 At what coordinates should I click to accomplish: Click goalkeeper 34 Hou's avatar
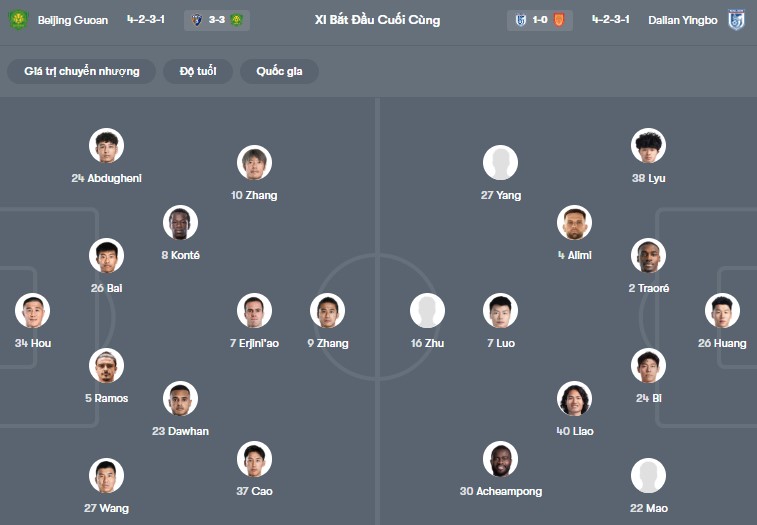(32, 311)
